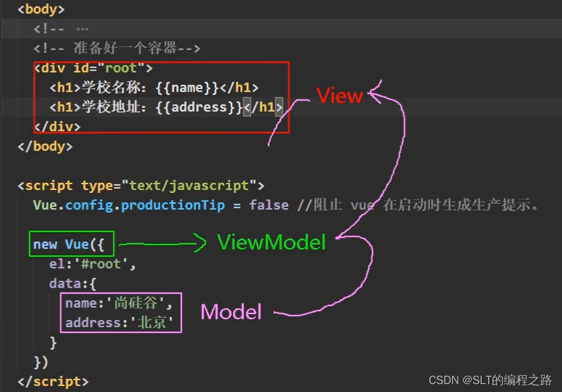
Task: Select the false value
Action: [x=269, y=205]
